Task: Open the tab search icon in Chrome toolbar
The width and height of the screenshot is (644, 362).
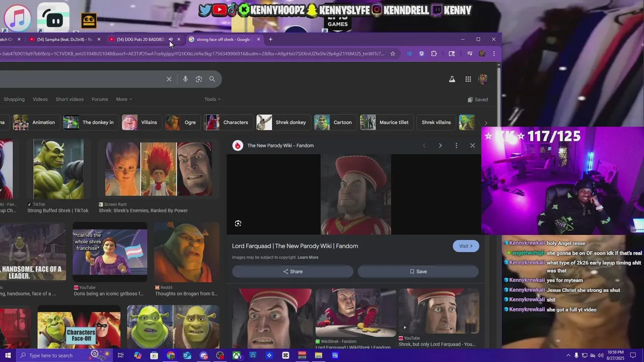Action: tap(452, 54)
